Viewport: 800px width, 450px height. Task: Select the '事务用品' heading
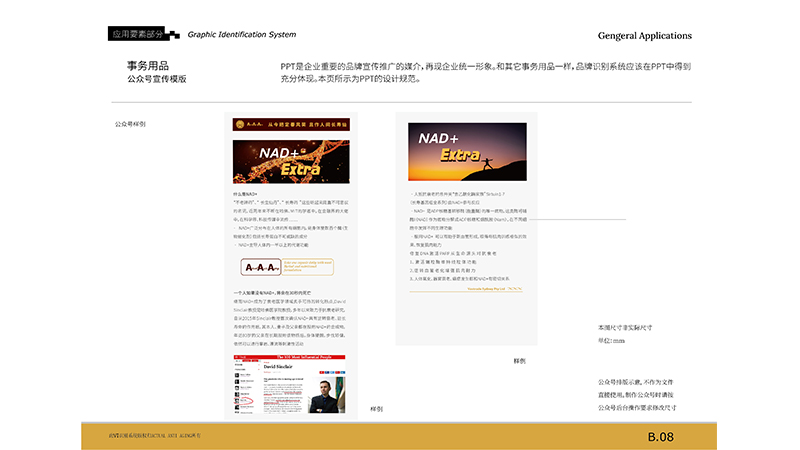[147, 66]
